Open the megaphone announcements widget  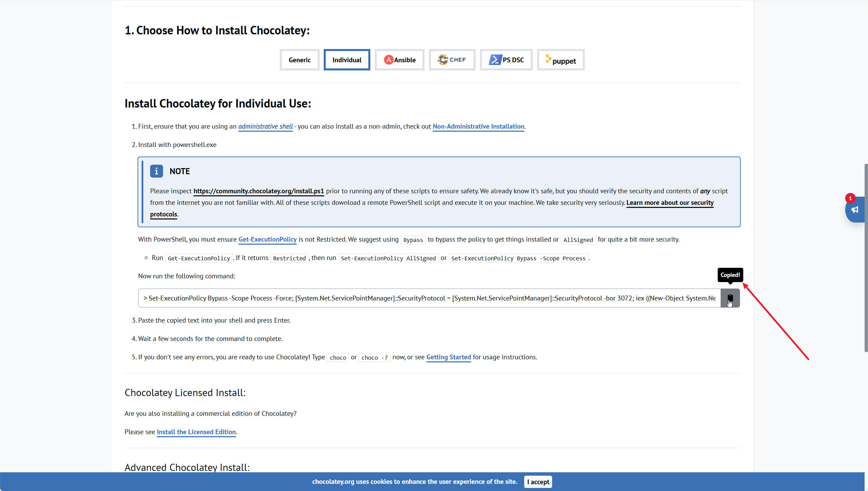click(855, 210)
